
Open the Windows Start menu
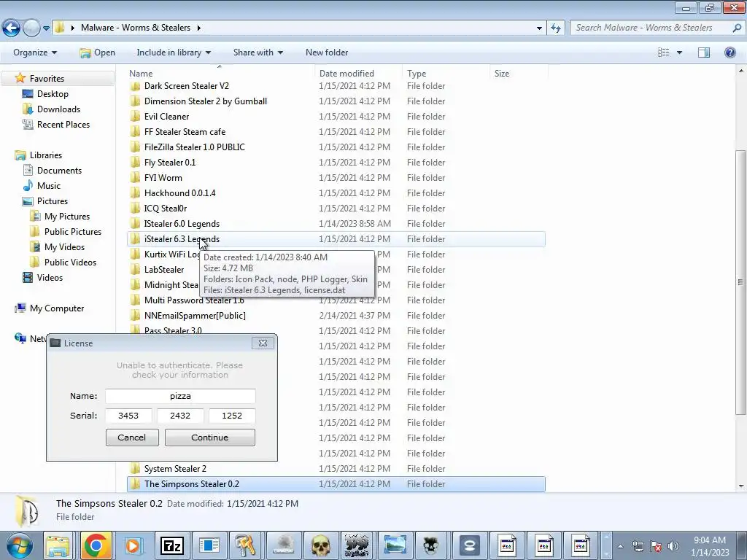point(18,545)
